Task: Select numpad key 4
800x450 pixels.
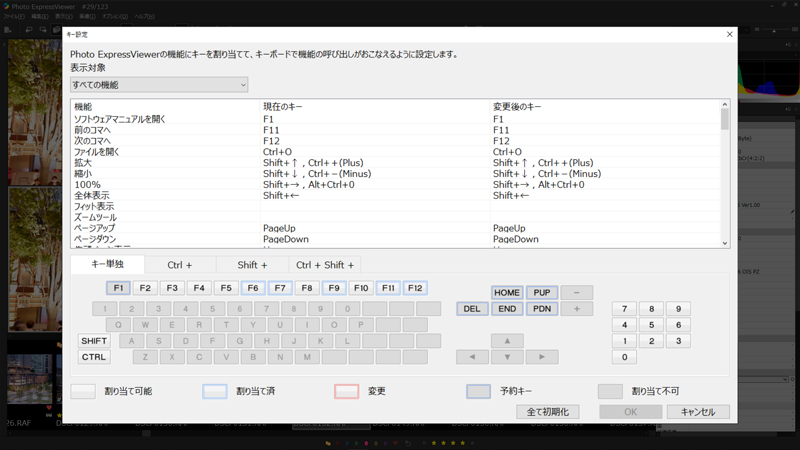Action: (624, 325)
